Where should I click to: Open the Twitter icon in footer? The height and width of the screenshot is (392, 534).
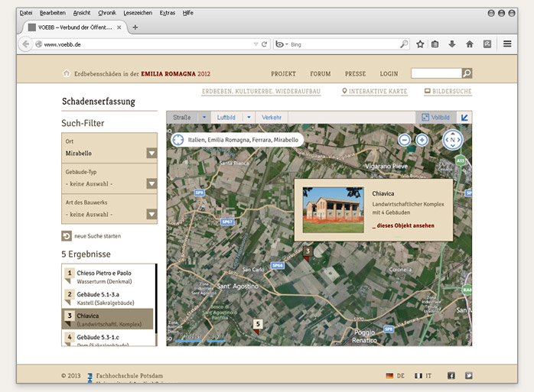click(x=469, y=376)
